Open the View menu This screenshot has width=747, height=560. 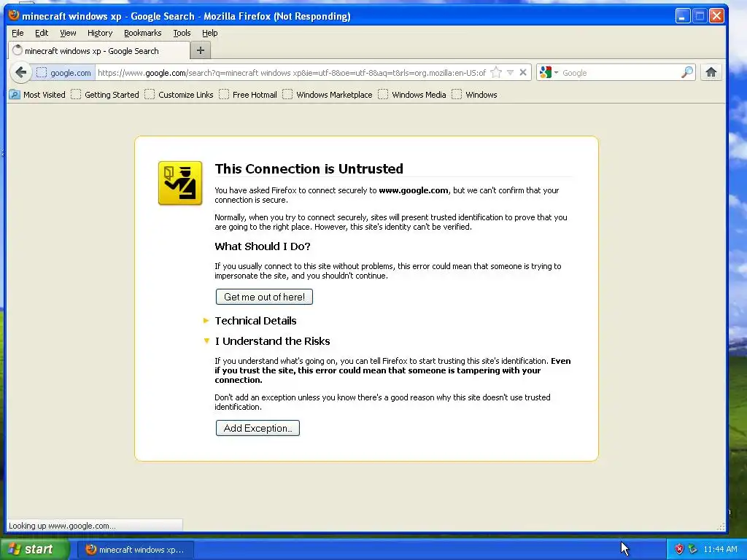[68, 33]
